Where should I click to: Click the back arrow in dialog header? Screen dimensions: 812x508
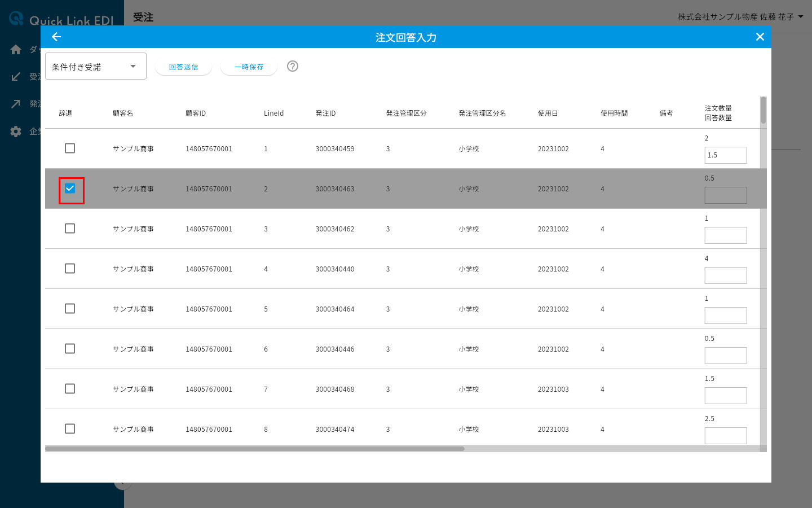point(56,37)
